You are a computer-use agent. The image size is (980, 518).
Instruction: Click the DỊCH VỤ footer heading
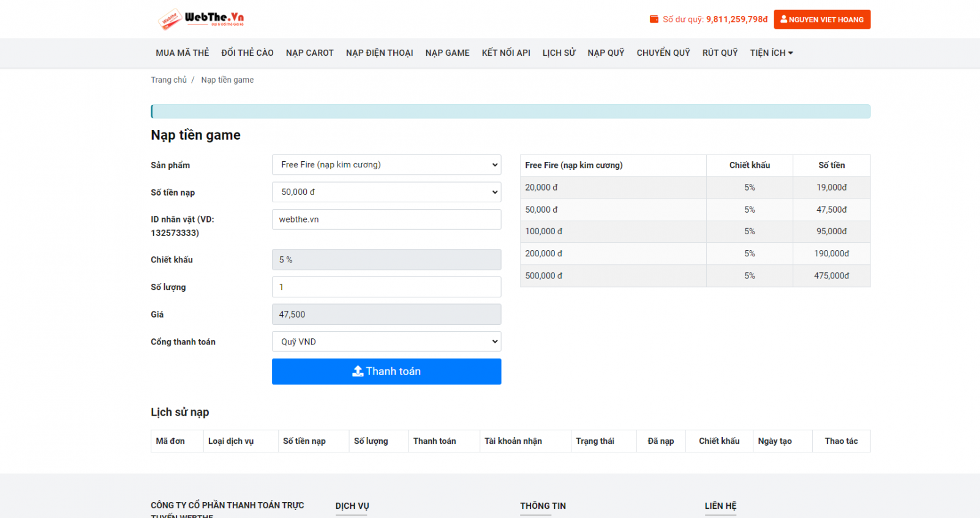pos(352,506)
